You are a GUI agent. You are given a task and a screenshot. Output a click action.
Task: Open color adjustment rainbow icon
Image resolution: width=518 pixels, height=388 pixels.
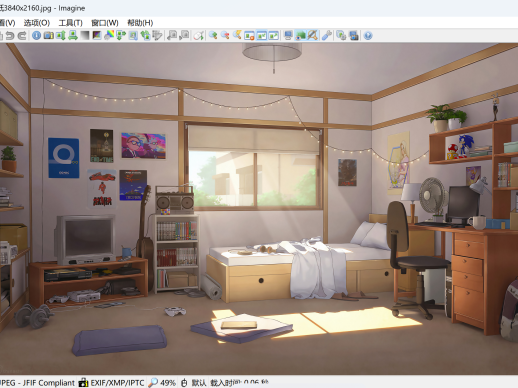click(109, 35)
